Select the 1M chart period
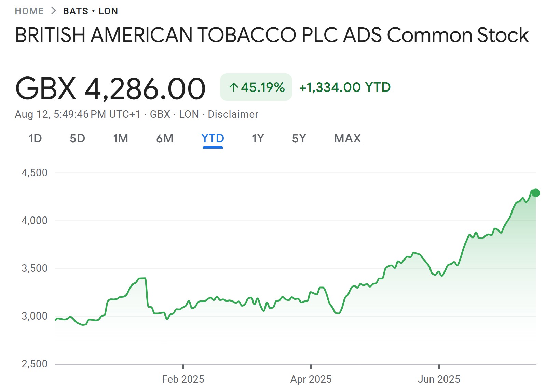Image resolution: width=546 pixels, height=392 pixels. (120, 139)
